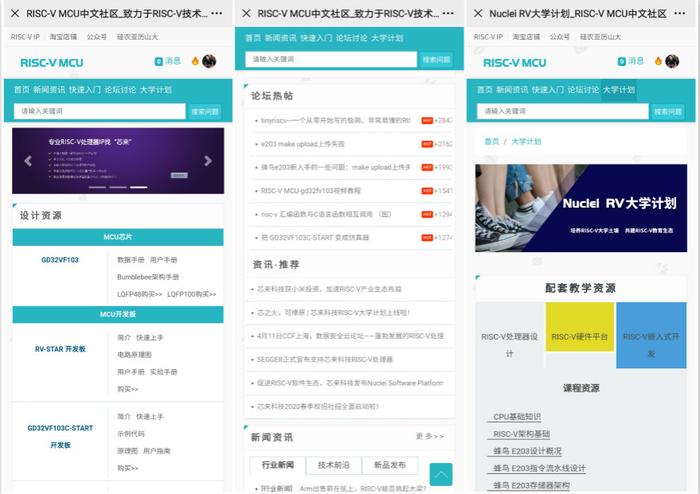Click the RISC-V MCU logo on right page
700x494 pixels.
[515, 62]
